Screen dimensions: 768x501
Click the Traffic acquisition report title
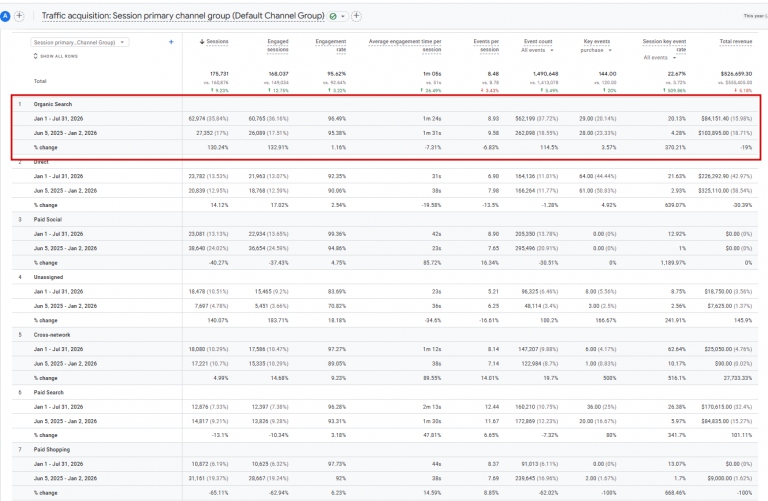[183, 16]
